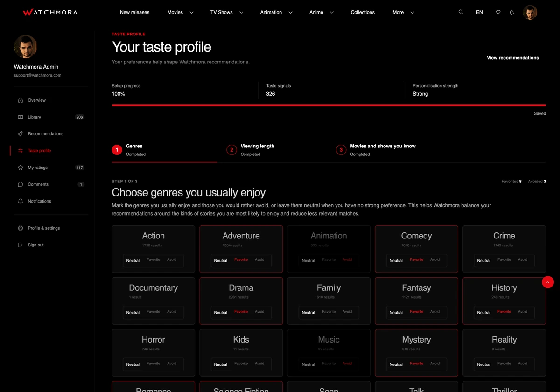Expand the More dropdown chevron

[412, 13]
